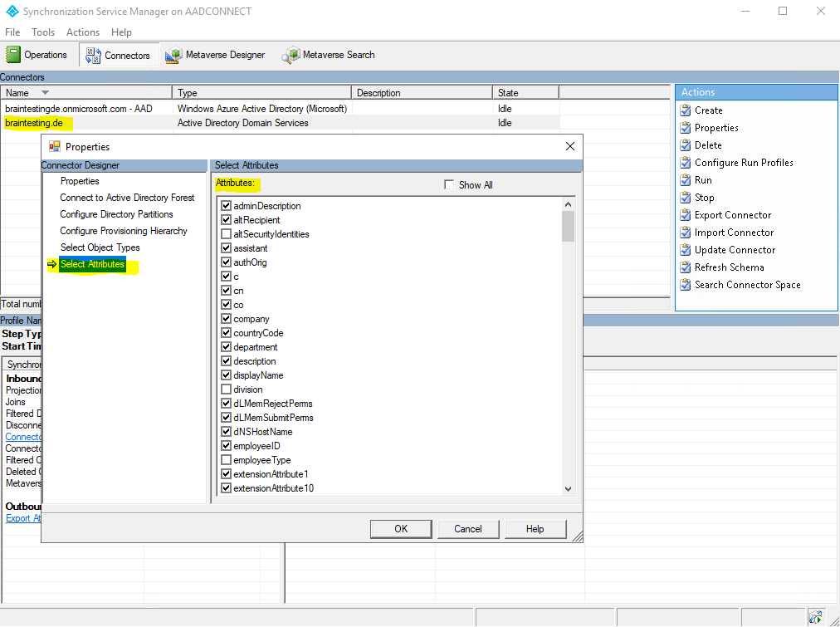Viewport: 840px width, 627px height.
Task: Click the status bar icon at bottom right
Action: [x=815, y=617]
